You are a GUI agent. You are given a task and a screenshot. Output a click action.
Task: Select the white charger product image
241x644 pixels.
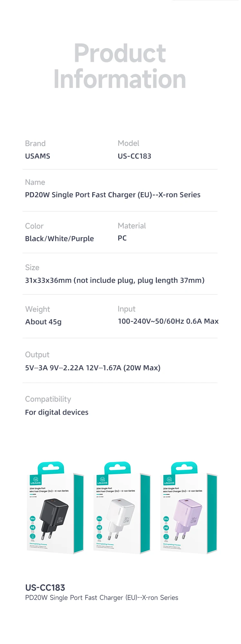coord(121,517)
